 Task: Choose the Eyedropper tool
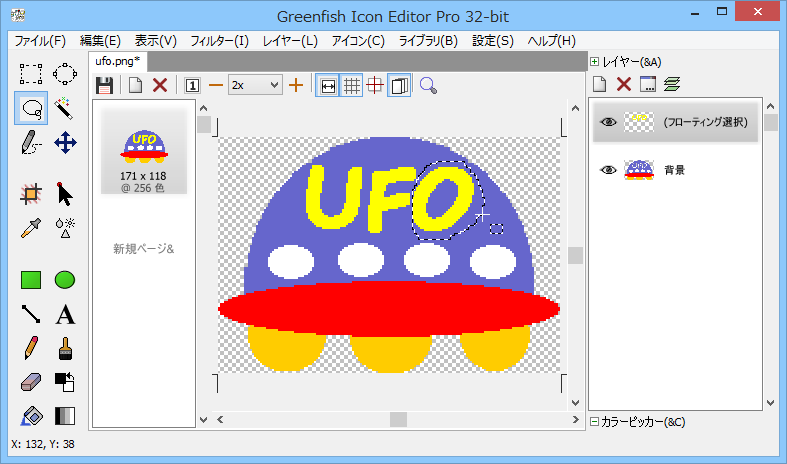31,227
